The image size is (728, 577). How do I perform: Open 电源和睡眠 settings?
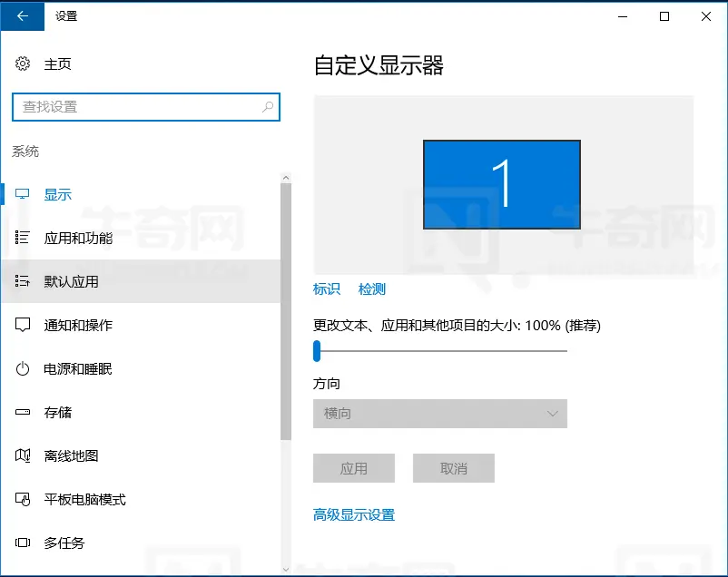(x=141, y=368)
